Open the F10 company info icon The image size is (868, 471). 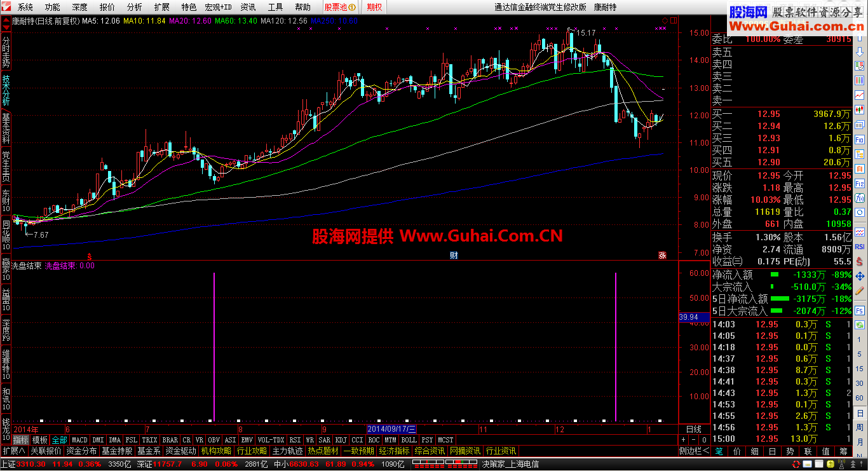click(860, 139)
